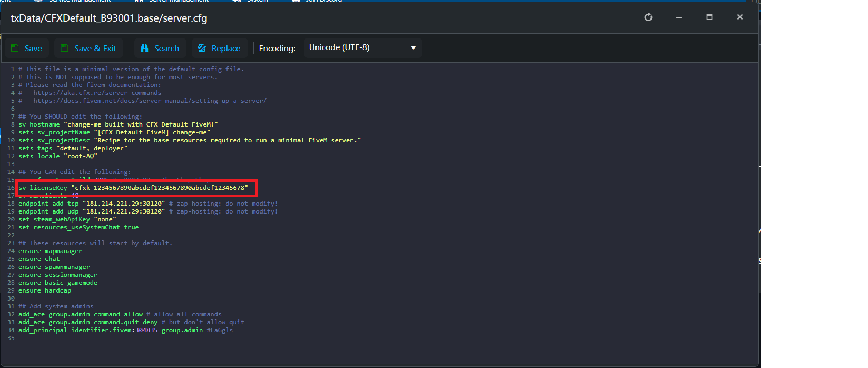The height and width of the screenshot is (368, 868).
Task: Click the add_ace command allow line
Action: [120, 314]
